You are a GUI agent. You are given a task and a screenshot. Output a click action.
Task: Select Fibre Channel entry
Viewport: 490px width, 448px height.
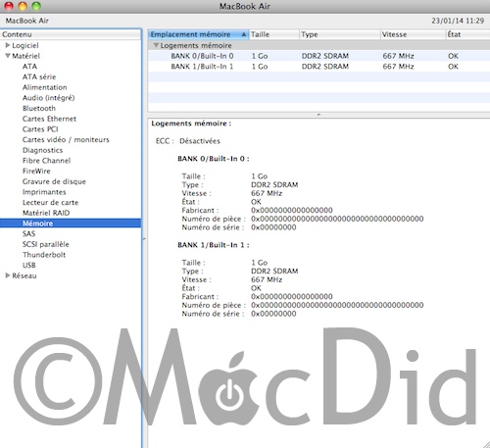(x=46, y=161)
